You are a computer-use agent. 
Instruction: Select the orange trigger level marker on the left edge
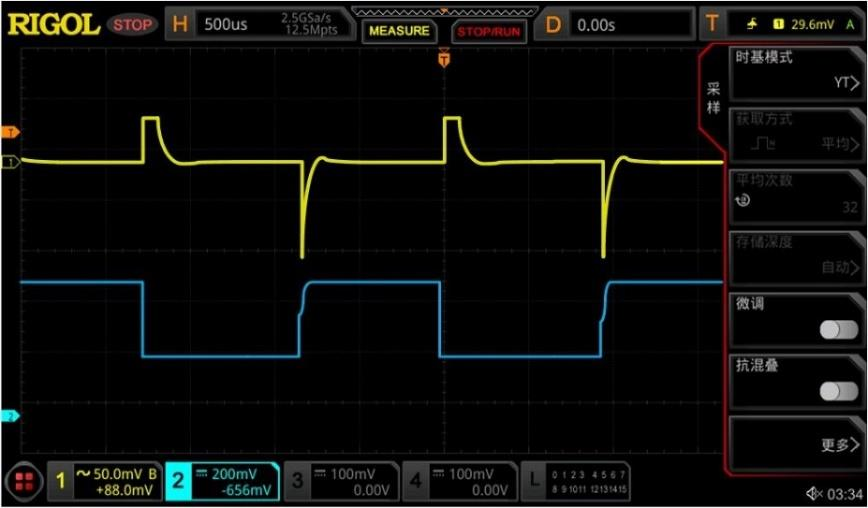pos(11,132)
